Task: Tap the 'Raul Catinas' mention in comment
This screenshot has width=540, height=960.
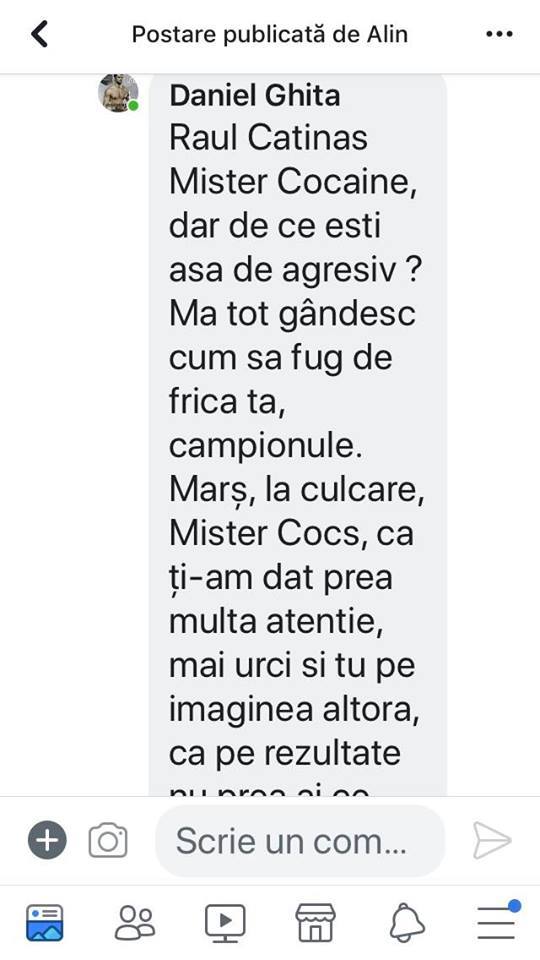Action: click(x=268, y=137)
